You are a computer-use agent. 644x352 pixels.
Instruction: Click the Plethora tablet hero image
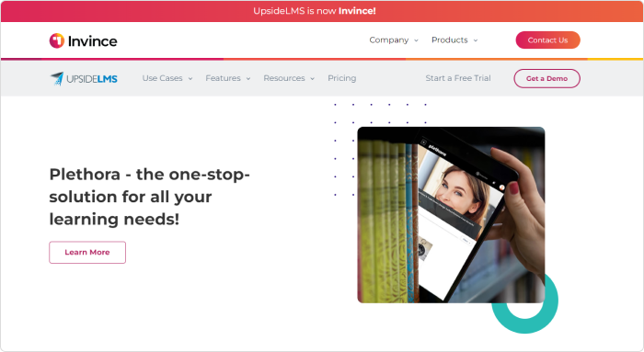click(x=451, y=215)
